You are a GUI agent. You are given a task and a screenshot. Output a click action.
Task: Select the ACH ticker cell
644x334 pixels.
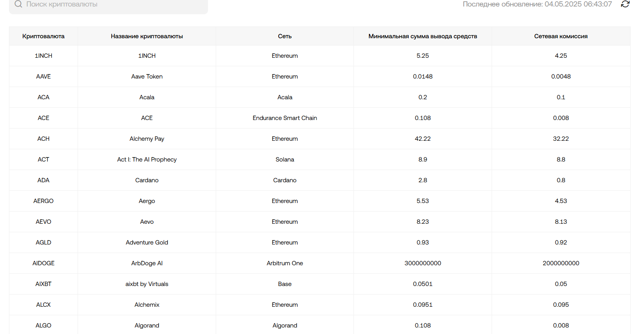point(43,139)
